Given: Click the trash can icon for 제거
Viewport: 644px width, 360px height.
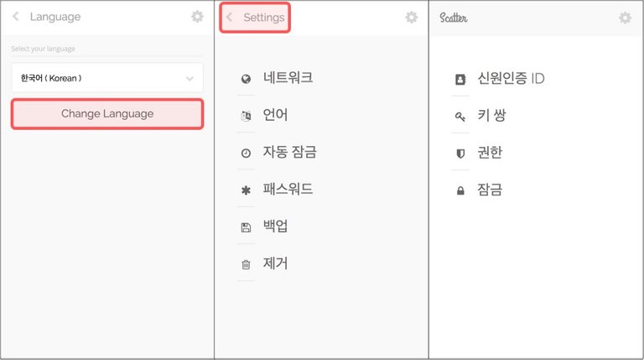Looking at the screenshot, I should coord(246,264).
